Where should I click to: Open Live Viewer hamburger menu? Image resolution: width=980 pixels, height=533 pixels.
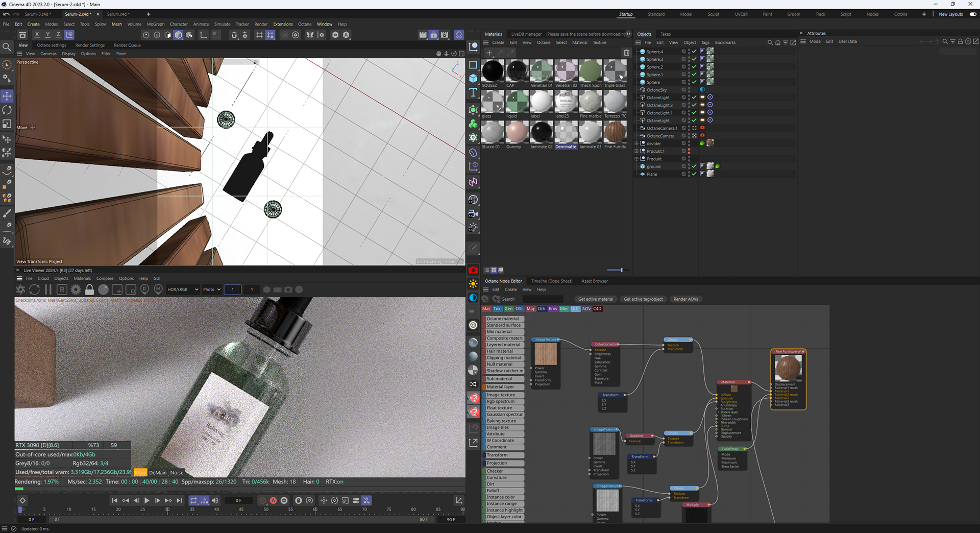(x=19, y=279)
